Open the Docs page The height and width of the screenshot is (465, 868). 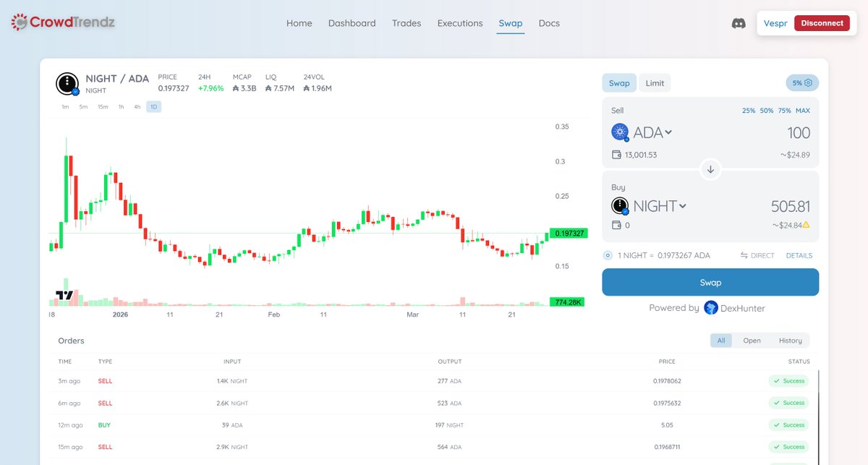point(549,23)
